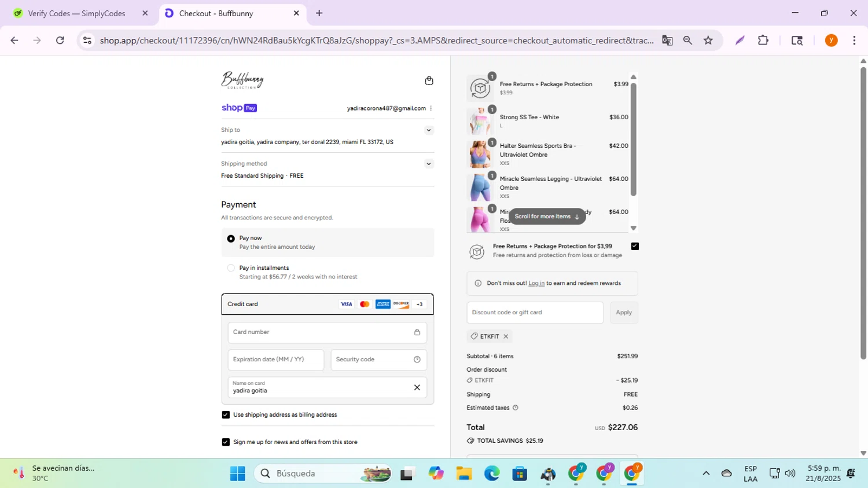Open a new browser tab

319,13
